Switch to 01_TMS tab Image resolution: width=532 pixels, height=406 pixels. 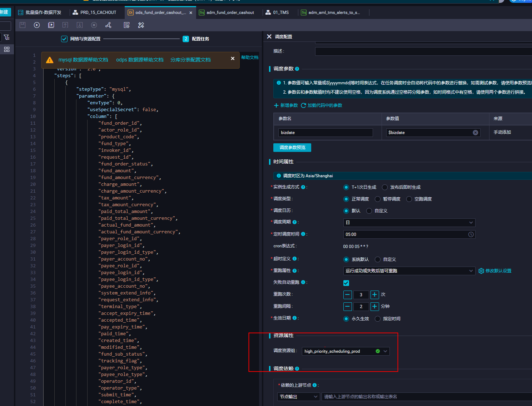[x=277, y=13]
